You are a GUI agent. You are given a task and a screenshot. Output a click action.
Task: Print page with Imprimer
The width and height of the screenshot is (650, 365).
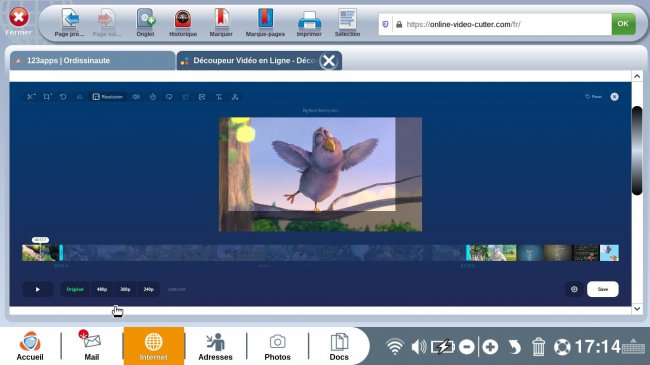309,23
